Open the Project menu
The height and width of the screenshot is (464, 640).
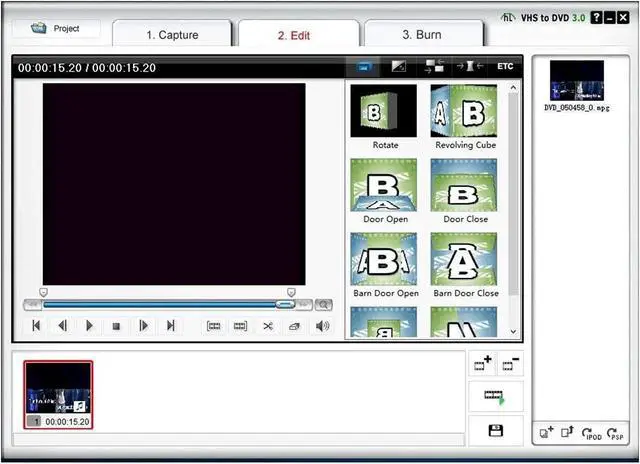pos(56,29)
